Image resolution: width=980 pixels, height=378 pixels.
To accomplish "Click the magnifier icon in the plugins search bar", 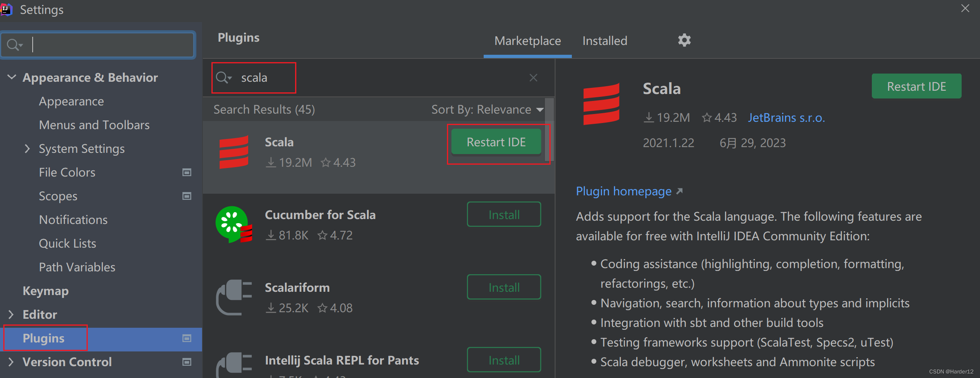I will (223, 77).
